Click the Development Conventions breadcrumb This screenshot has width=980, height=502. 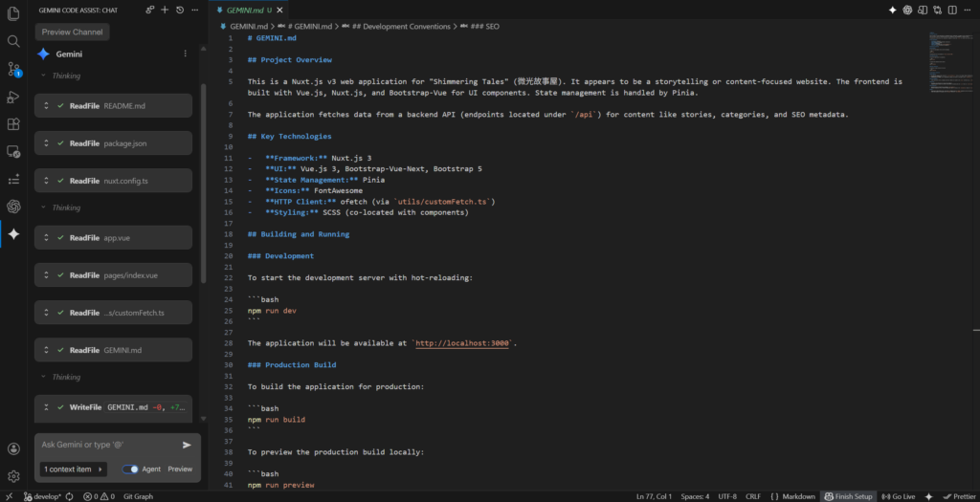click(x=401, y=27)
